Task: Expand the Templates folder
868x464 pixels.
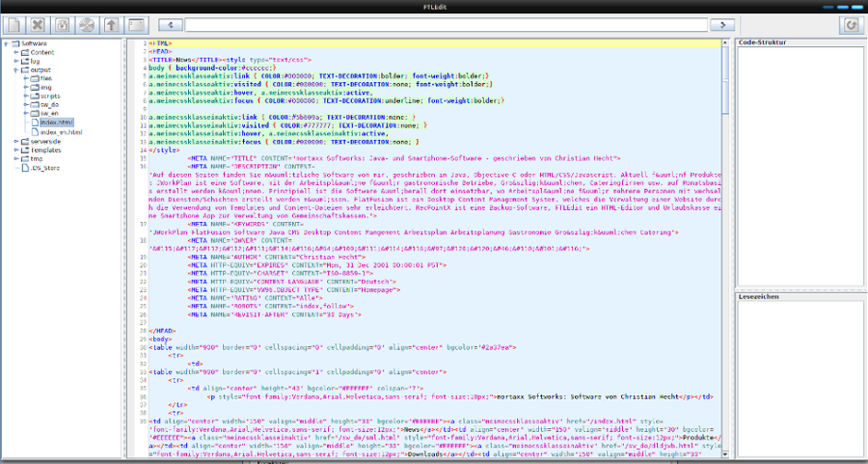Action: [x=16, y=150]
